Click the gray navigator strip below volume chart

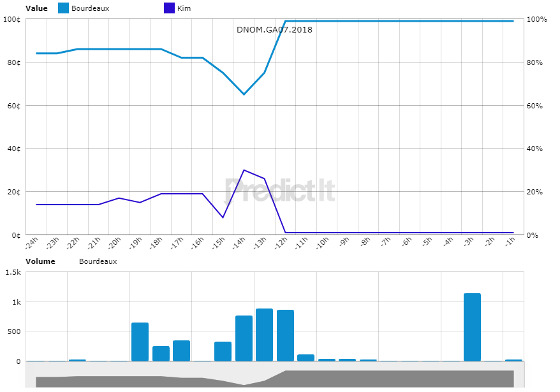click(274, 379)
